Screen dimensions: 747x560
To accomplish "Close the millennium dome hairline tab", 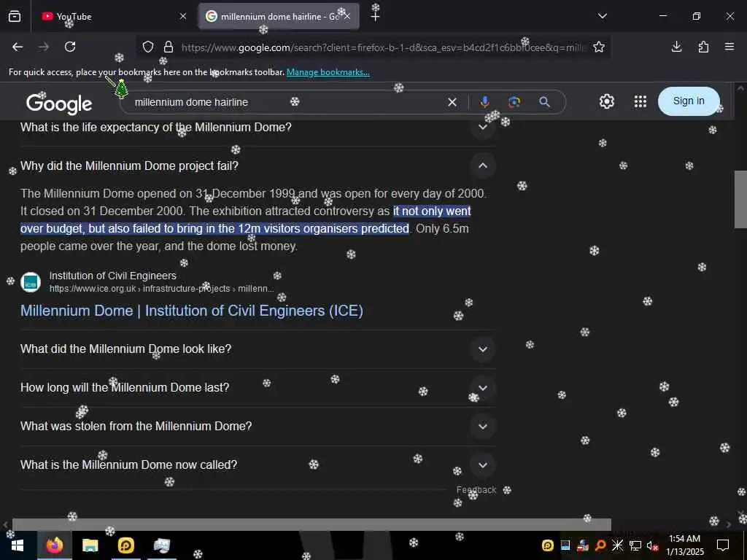I will (347, 17).
